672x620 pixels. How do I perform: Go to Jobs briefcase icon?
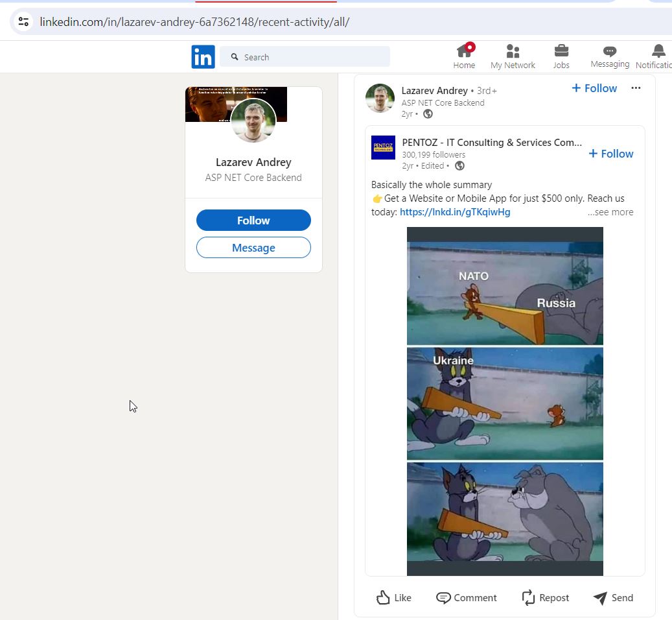click(x=561, y=56)
